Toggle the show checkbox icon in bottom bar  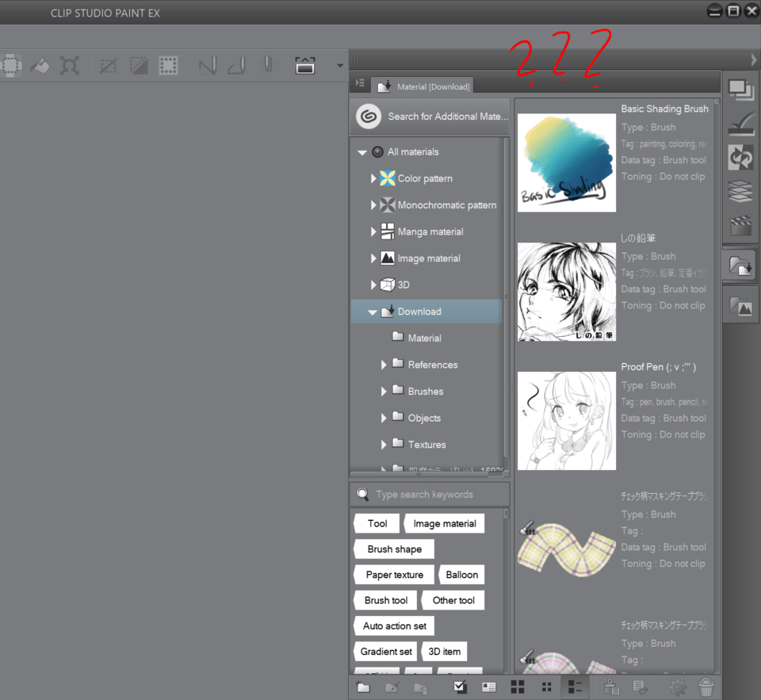tap(460, 687)
